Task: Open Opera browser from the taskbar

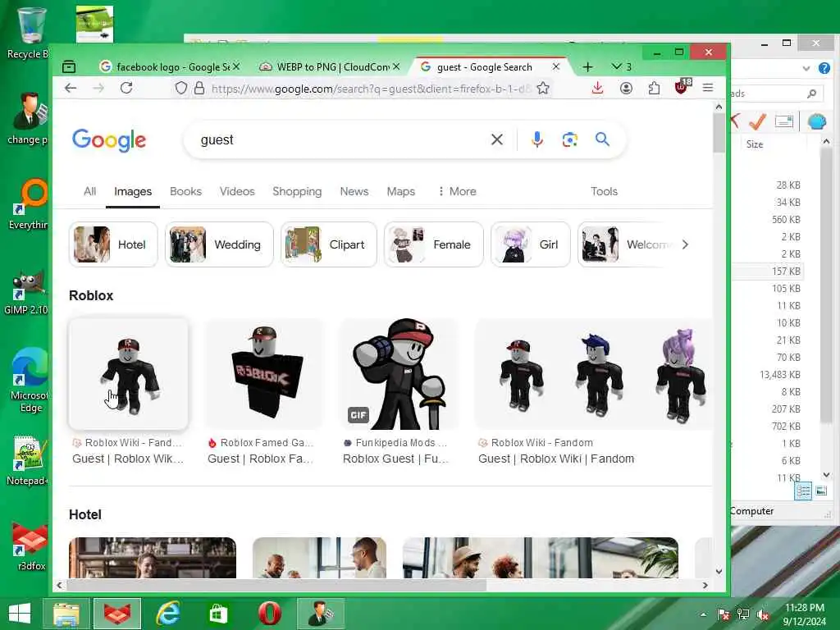Action: pyautogui.click(x=269, y=614)
